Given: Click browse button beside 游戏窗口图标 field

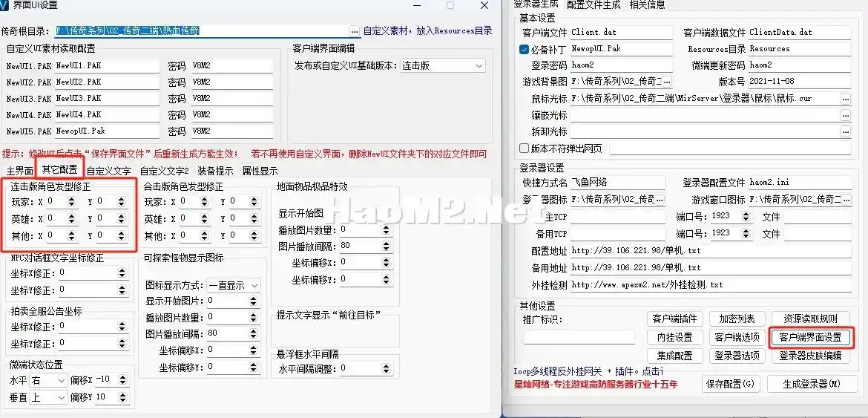Looking at the screenshot, I should point(846,199).
